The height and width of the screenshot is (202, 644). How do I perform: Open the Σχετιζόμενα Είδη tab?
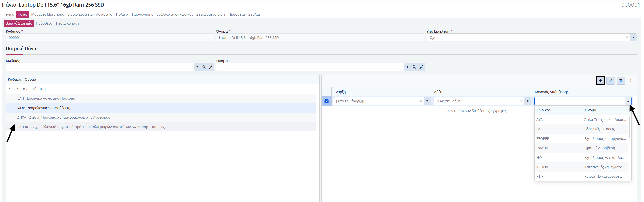(x=211, y=14)
